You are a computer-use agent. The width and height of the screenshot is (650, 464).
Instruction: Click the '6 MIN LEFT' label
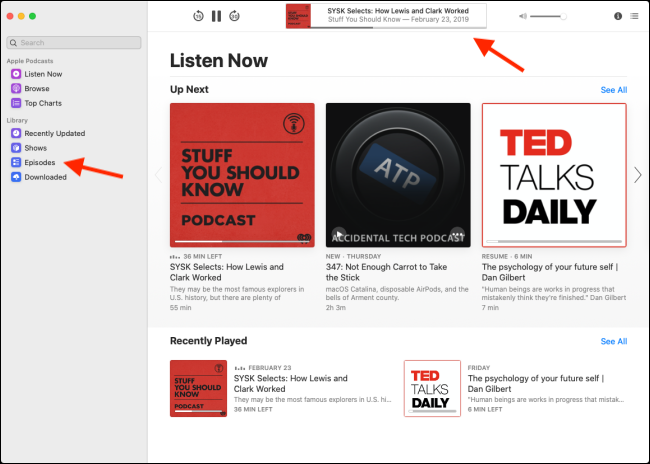tap(485, 410)
